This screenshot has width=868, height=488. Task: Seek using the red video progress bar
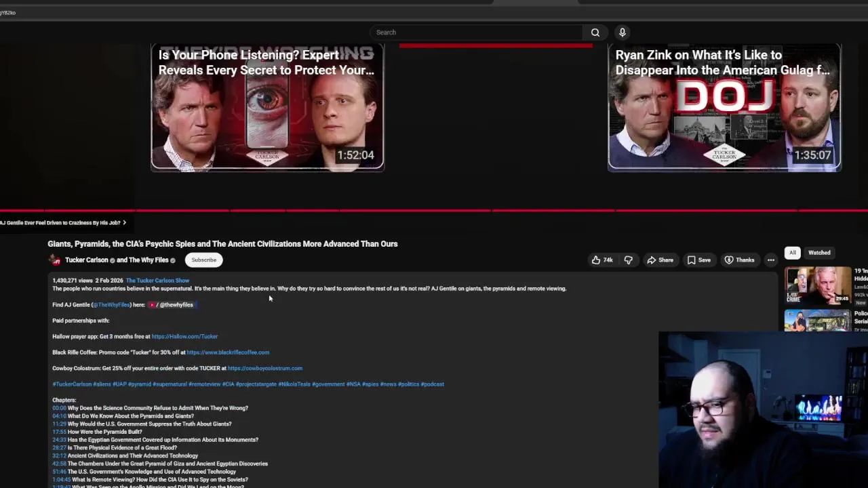click(434, 211)
